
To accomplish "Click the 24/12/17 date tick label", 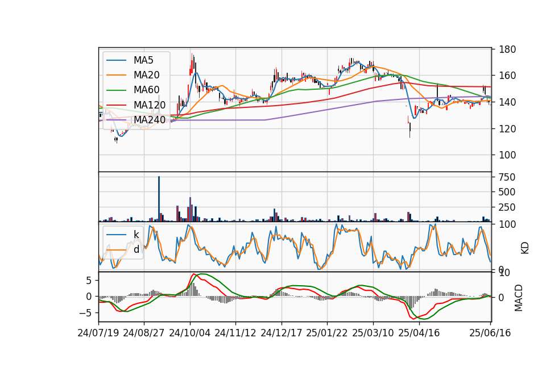I will pos(282,333).
